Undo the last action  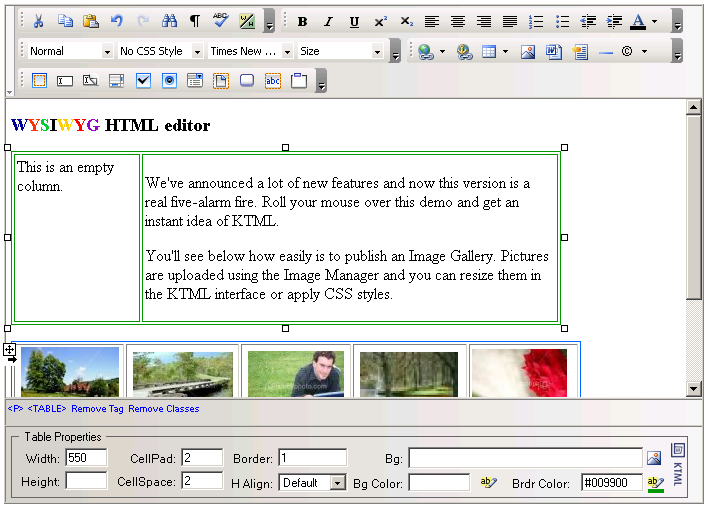pos(117,21)
